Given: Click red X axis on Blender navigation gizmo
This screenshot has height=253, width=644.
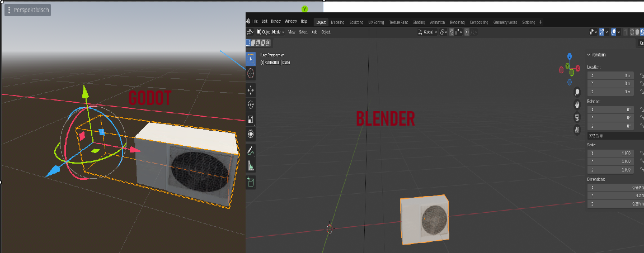Looking at the screenshot, I should (x=578, y=68).
